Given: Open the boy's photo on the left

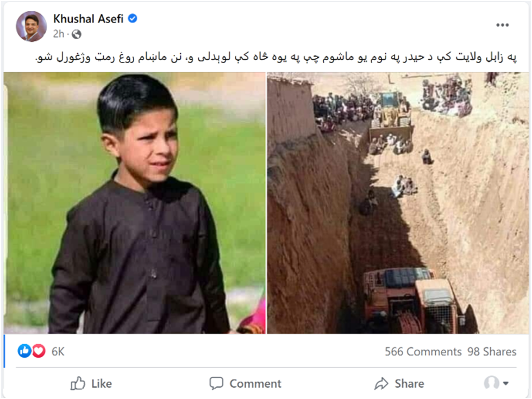Looking at the screenshot, I should (x=134, y=202).
